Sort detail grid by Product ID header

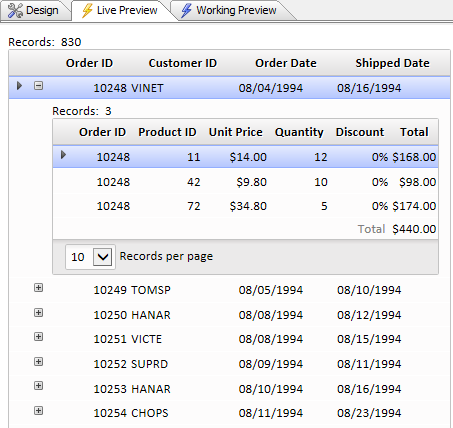(x=167, y=132)
